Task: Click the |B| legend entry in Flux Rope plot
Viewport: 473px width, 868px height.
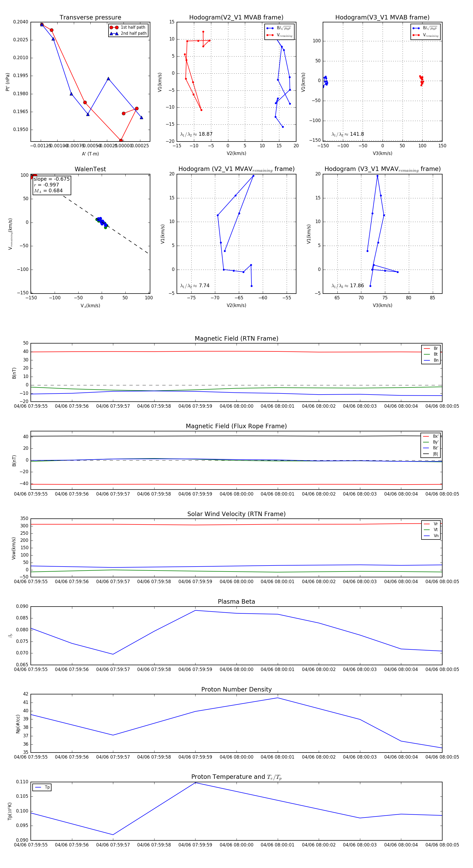Action: click(x=431, y=454)
